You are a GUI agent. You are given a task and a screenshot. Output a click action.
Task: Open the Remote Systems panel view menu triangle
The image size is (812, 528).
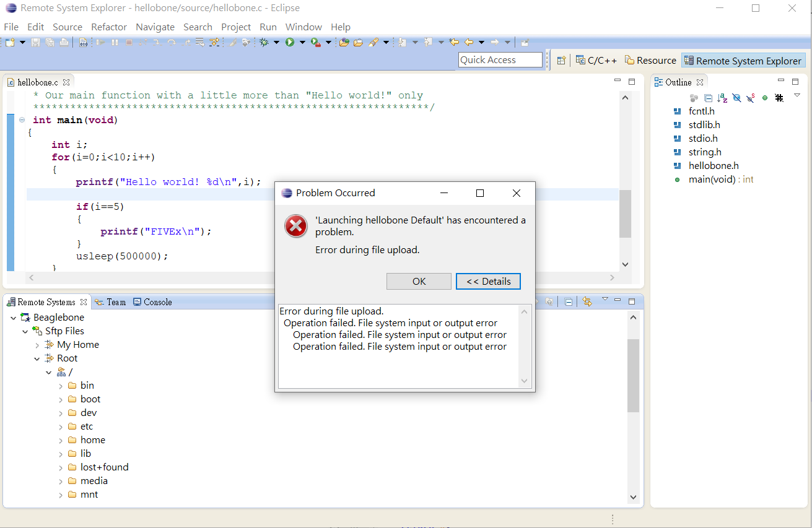pos(605,299)
